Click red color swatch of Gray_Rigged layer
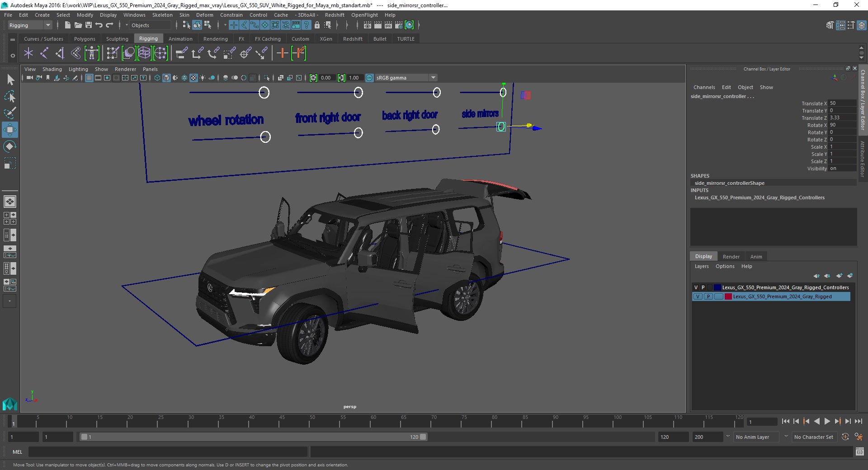Image resolution: width=868 pixels, height=470 pixels. point(728,296)
